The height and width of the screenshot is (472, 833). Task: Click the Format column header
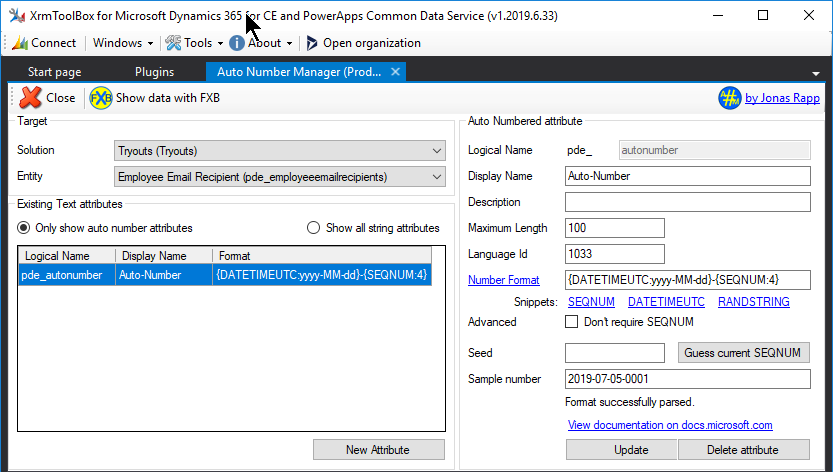coord(322,256)
